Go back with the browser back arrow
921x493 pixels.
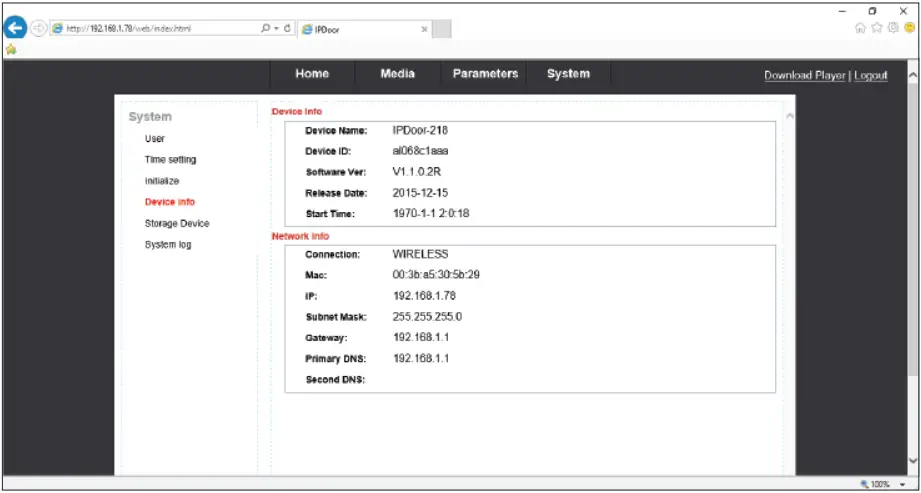coord(15,28)
